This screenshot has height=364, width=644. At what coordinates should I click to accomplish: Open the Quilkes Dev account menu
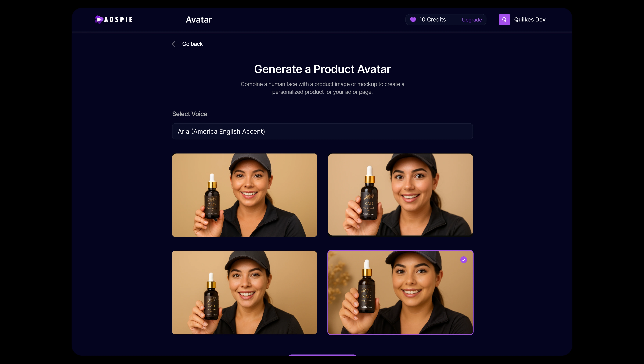tap(530, 20)
